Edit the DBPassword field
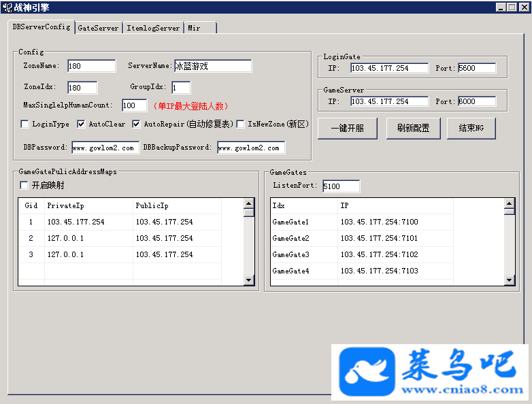 point(105,148)
